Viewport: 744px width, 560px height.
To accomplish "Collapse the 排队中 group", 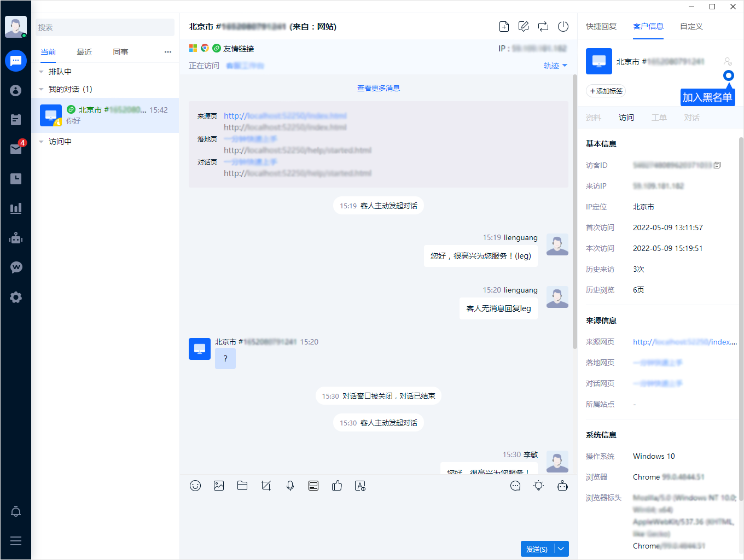I will pos(41,72).
